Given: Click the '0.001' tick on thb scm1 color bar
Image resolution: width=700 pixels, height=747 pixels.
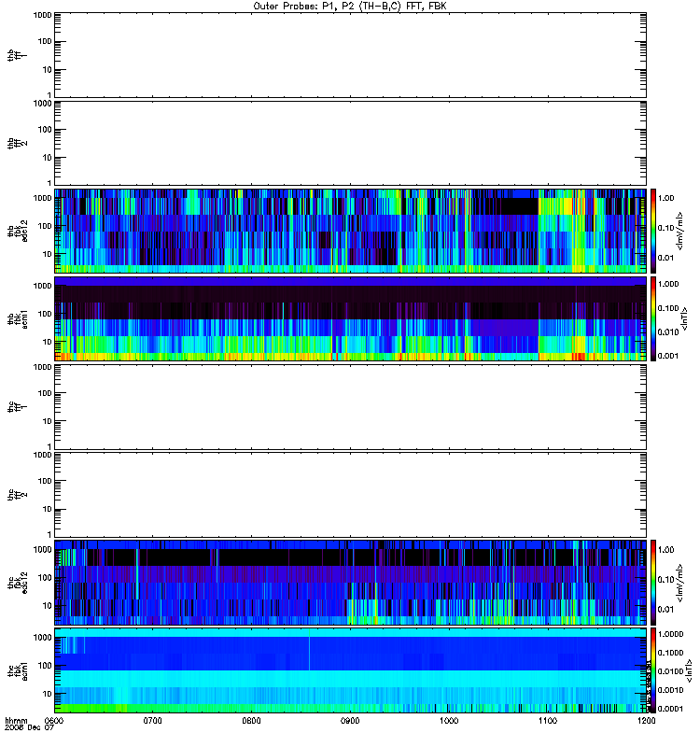Looking at the screenshot, I should [x=668, y=356].
